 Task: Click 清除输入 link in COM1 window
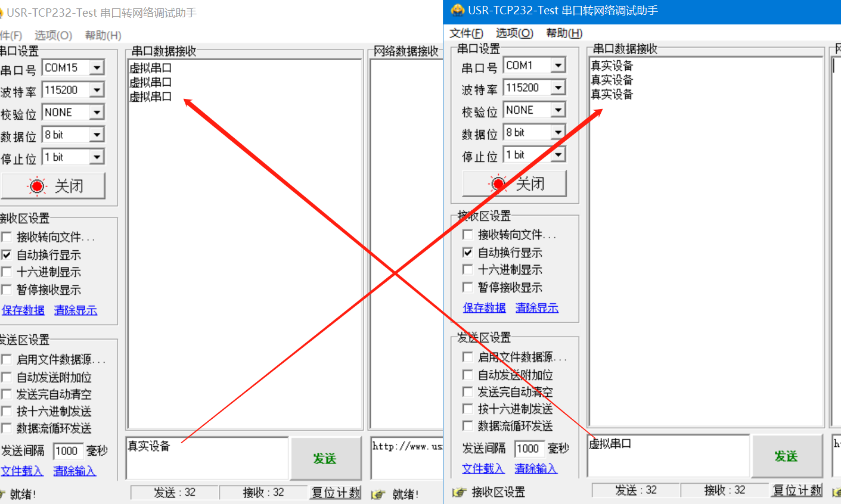click(x=536, y=469)
